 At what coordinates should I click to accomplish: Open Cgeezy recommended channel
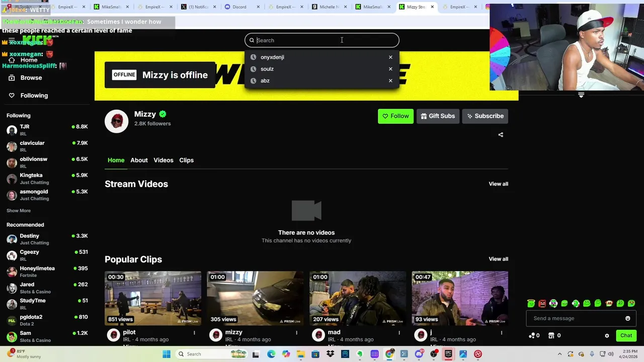(47, 255)
